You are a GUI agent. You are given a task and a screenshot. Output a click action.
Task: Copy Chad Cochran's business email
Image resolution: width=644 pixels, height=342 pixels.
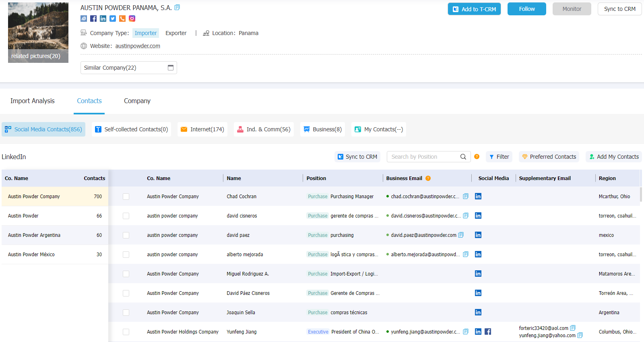(466, 196)
